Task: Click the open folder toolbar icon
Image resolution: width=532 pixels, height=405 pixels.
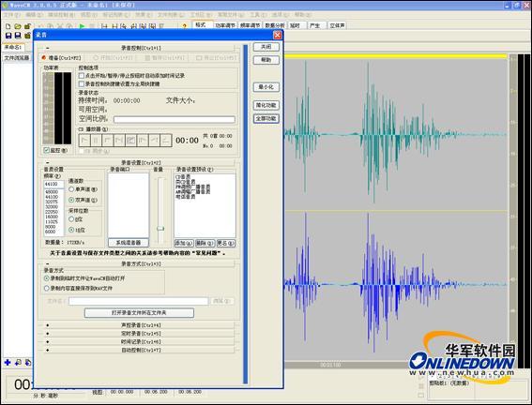Action: tap(18, 26)
